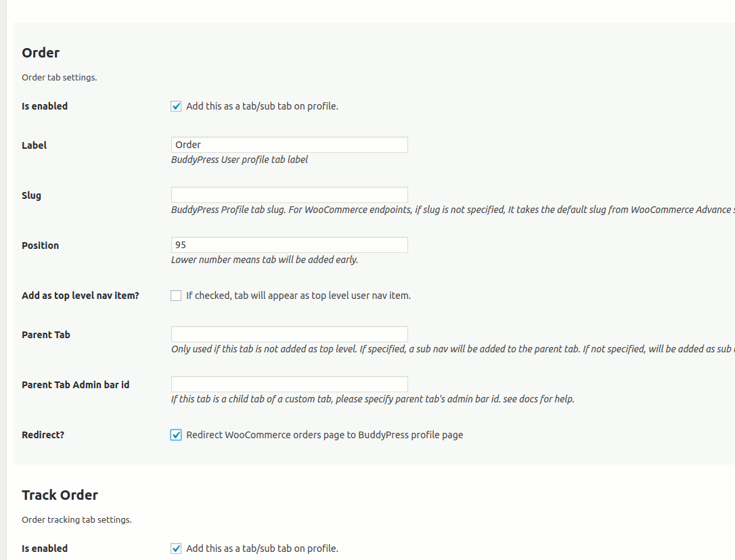Uncheck Is enabled checkbox under Track Order
This screenshot has width=735, height=560.
coord(176,549)
